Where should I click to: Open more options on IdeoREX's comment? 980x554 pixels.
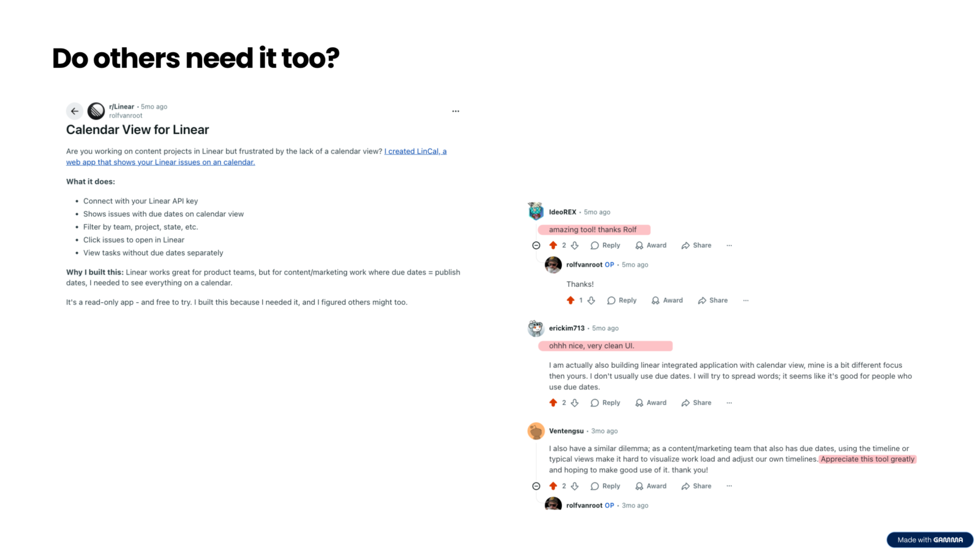click(729, 245)
